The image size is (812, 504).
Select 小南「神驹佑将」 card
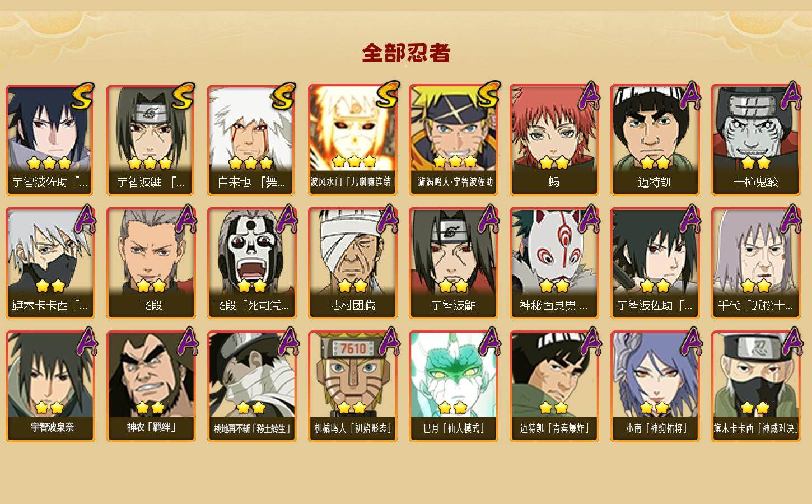pos(655,386)
